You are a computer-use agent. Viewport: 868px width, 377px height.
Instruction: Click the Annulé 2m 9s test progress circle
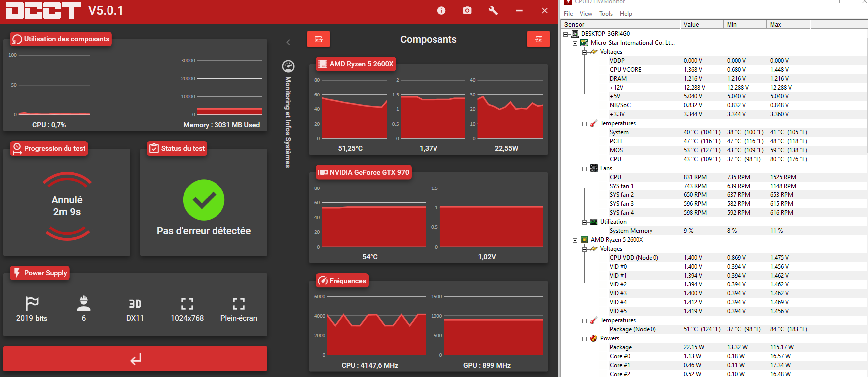pyautogui.click(x=67, y=206)
